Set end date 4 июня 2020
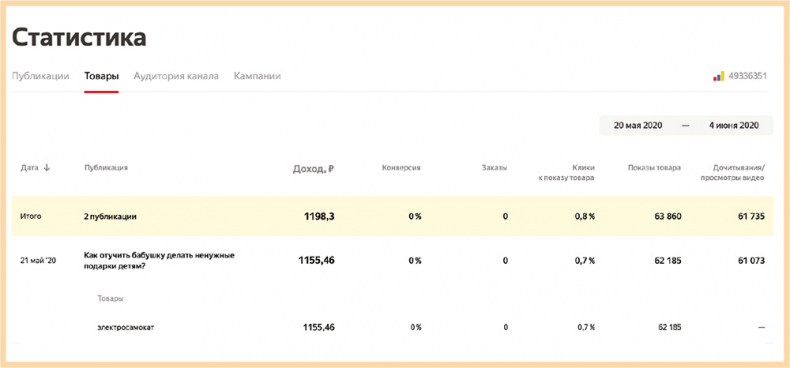 [x=734, y=126]
